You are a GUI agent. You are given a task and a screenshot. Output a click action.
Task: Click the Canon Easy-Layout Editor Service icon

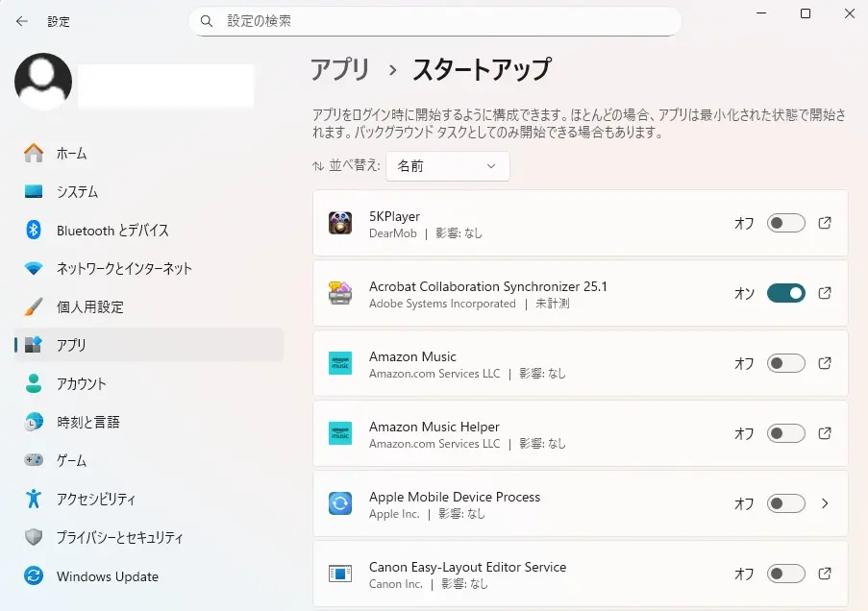(x=344, y=574)
